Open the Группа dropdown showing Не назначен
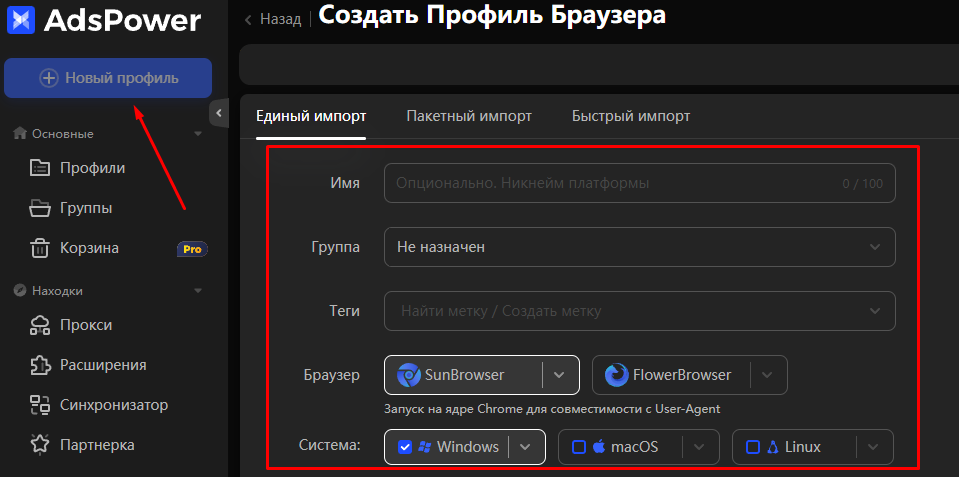The height and width of the screenshot is (477, 959). [640, 247]
